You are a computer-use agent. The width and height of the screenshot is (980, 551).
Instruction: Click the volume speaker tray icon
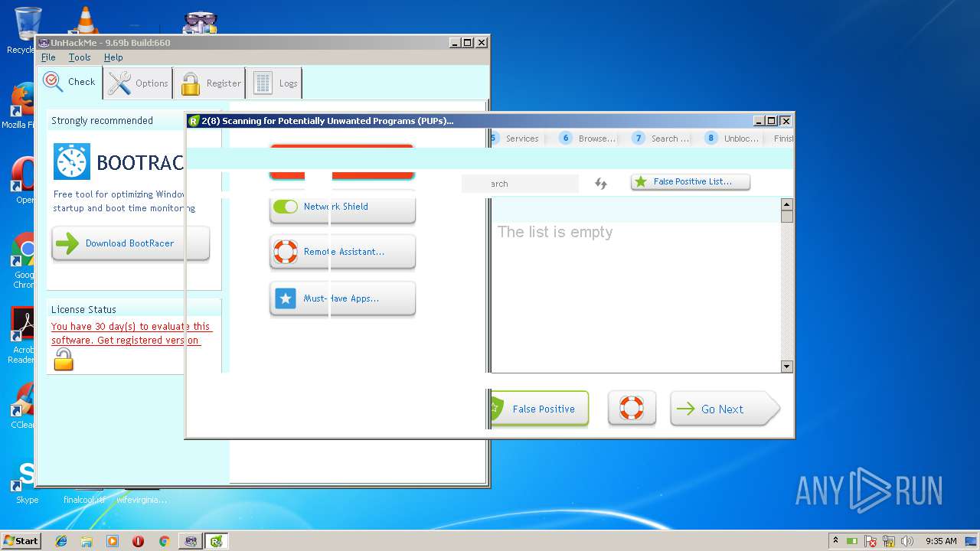point(907,541)
